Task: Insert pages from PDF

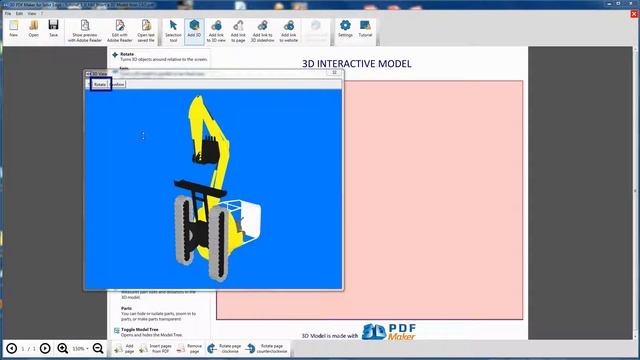Action: 156,348
